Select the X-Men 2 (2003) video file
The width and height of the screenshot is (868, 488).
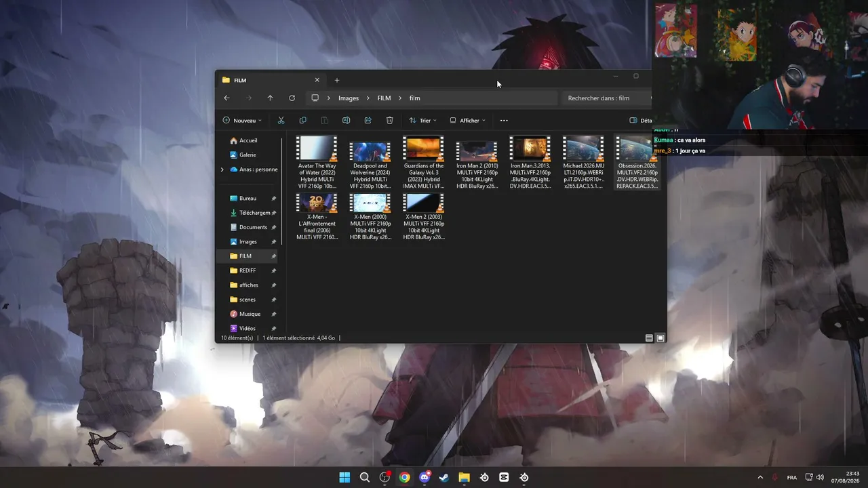pyautogui.click(x=424, y=217)
